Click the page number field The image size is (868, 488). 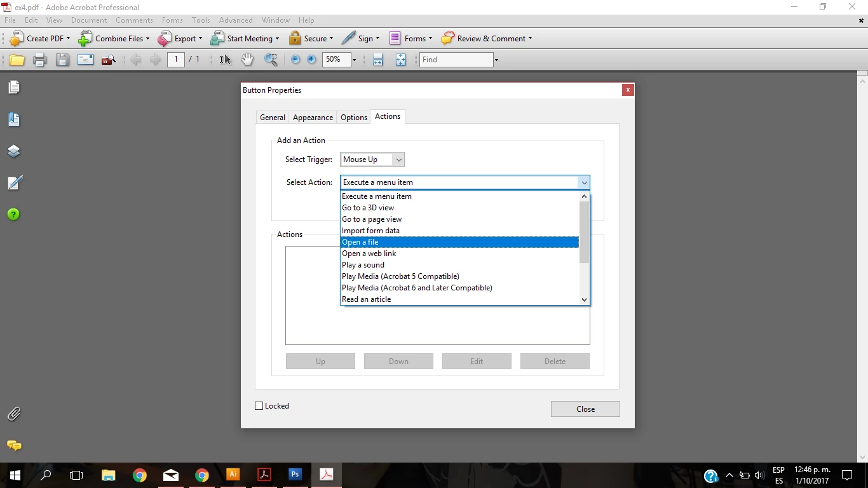(x=176, y=59)
